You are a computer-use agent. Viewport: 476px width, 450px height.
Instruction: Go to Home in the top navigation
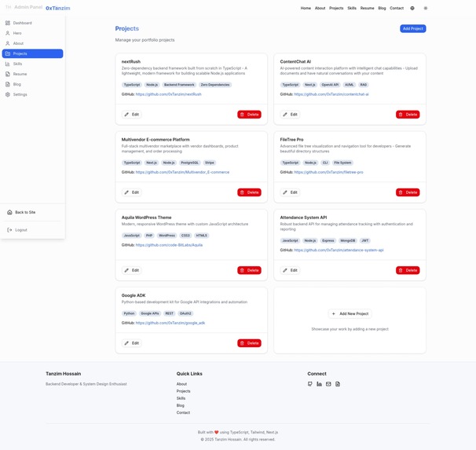(306, 8)
